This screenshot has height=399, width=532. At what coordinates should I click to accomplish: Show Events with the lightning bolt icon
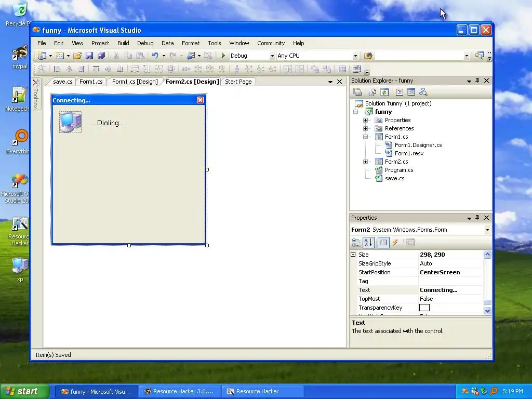(x=395, y=243)
